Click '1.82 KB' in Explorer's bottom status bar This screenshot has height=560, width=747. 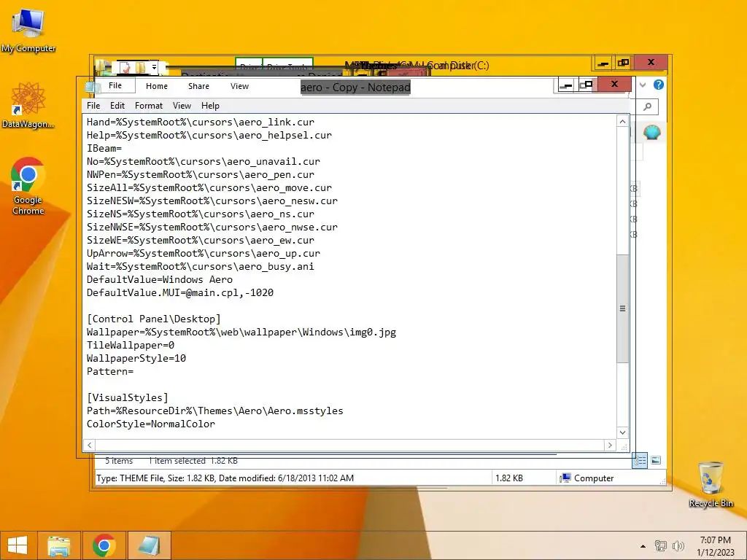(x=508, y=478)
